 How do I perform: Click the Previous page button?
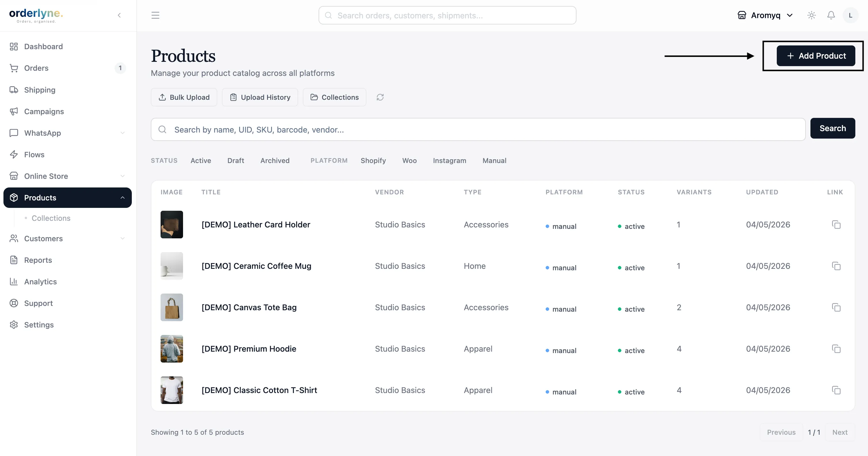pyautogui.click(x=781, y=432)
